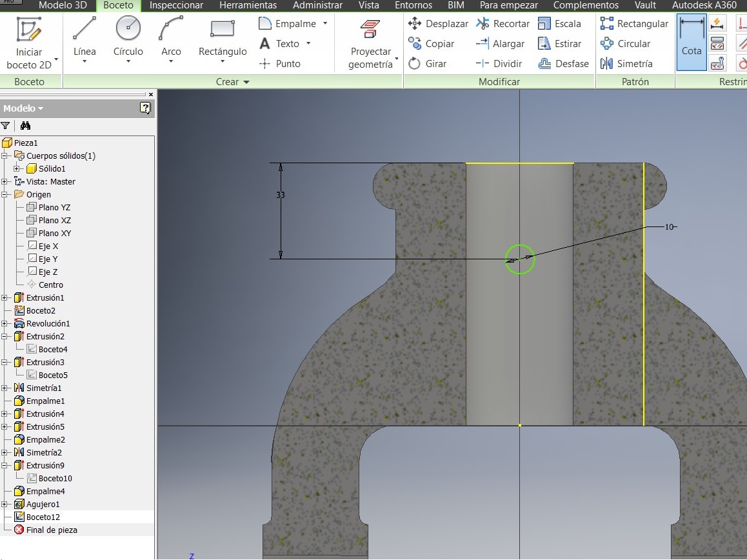This screenshot has height=560, width=747.
Task: Select the Rectángulo tool
Action: click(223, 37)
